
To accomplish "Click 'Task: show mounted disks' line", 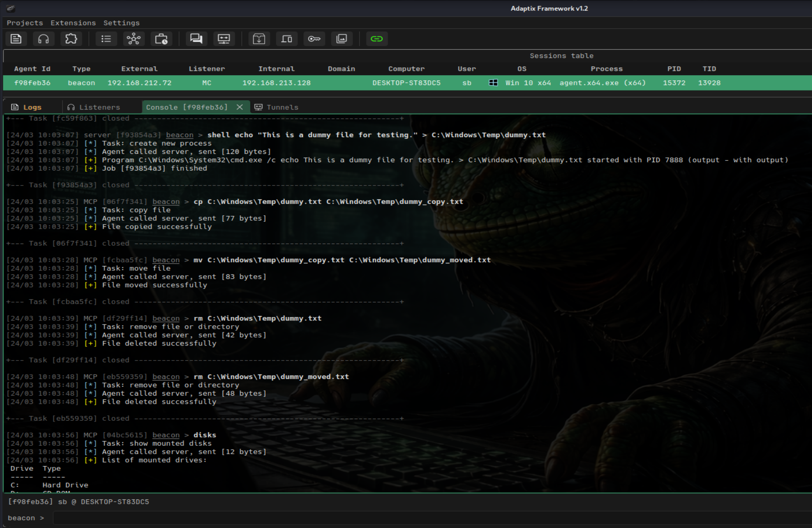I will point(157,444).
